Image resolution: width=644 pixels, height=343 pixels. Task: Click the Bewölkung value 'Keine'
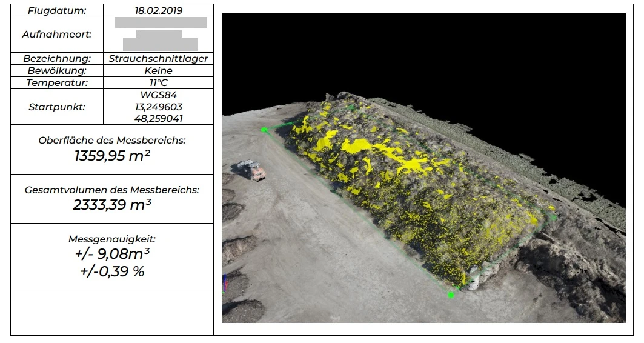click(x=158, y=71)
